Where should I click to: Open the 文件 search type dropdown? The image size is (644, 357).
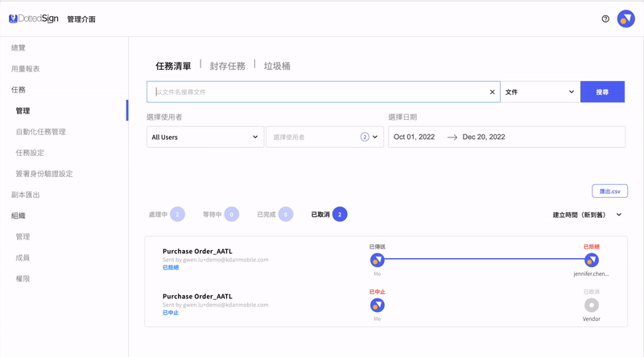tap(539, 92)
